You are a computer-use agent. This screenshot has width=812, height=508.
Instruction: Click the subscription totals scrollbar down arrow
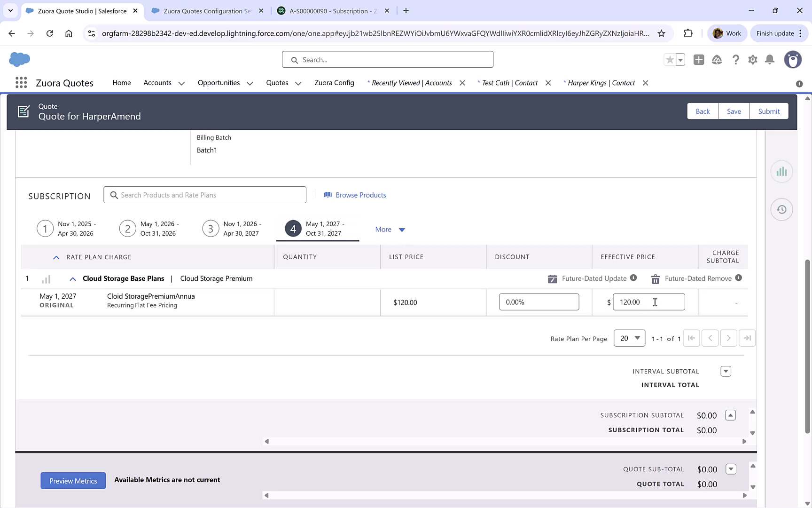753,432
